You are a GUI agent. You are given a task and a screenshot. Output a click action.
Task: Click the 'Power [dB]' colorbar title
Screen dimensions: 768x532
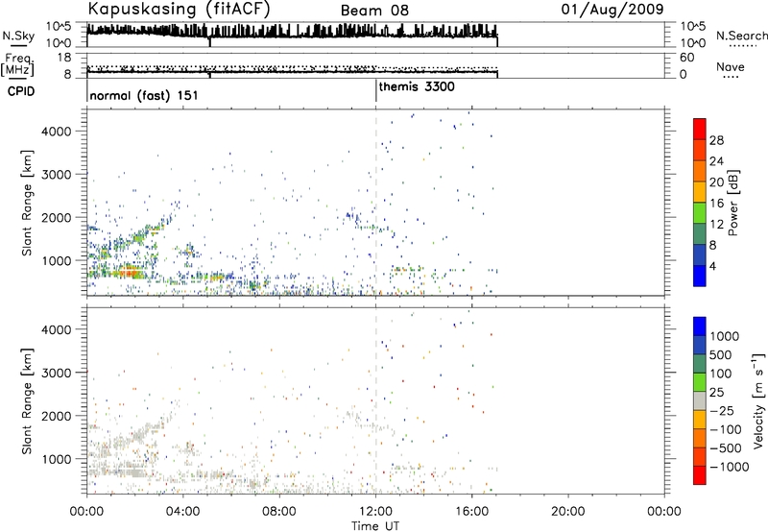click(732, 203)
